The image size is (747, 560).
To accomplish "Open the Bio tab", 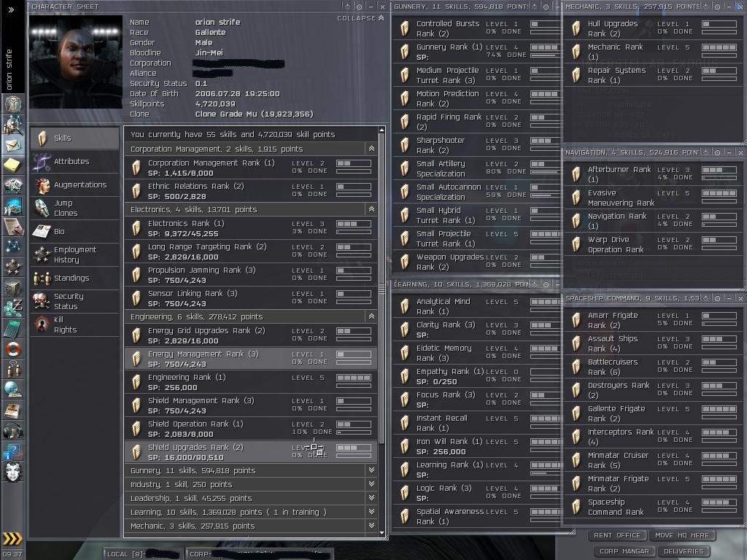I will (x=75, y=231).
